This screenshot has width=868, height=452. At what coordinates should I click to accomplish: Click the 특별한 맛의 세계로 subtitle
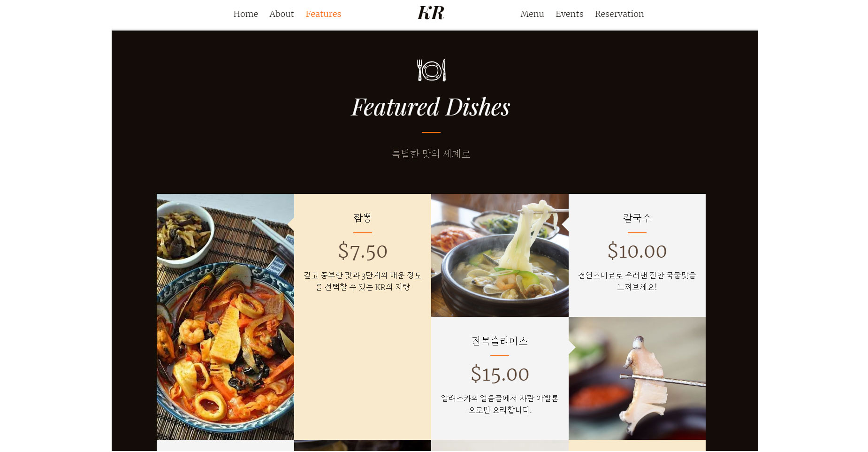431,153
